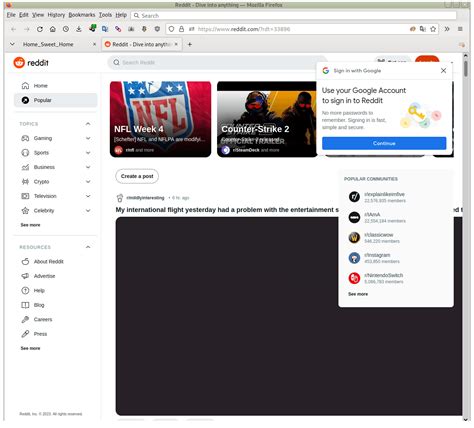Image resolution: width=474 pixels, height=428 pixels.
Task: Click the Sports ball icon
Action: [25, 153]
